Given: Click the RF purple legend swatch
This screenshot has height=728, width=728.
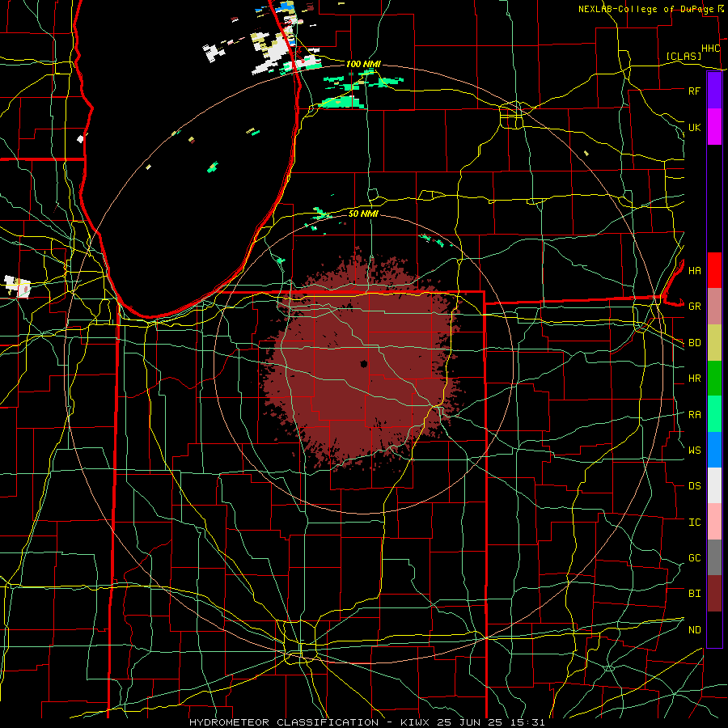Looking at the screenshot, I should pyautogui.click(x=714, y=91).
